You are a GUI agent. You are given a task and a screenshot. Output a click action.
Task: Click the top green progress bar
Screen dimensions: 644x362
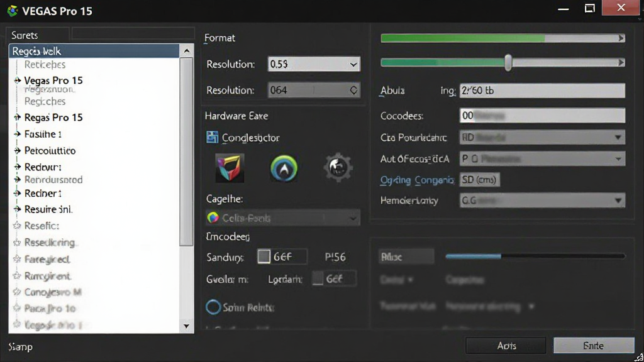pyautogui.click(x=502, y=38)
